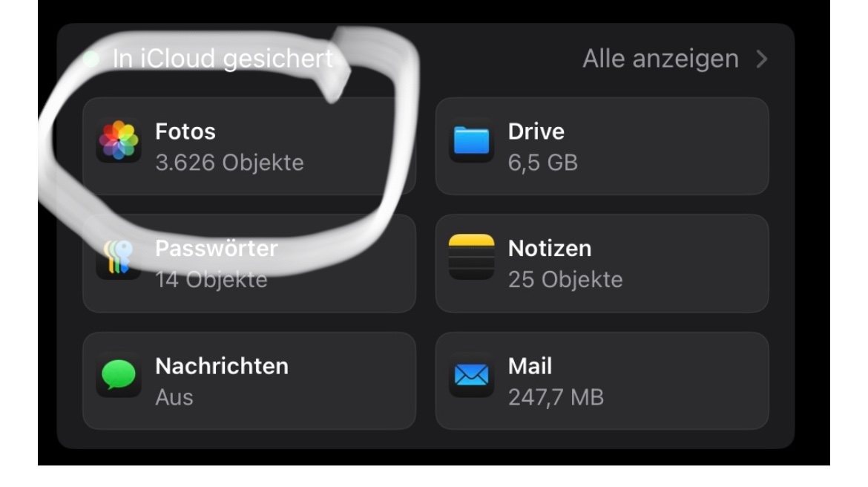Select the Mail tile title
868x487 pixels.
530,366
